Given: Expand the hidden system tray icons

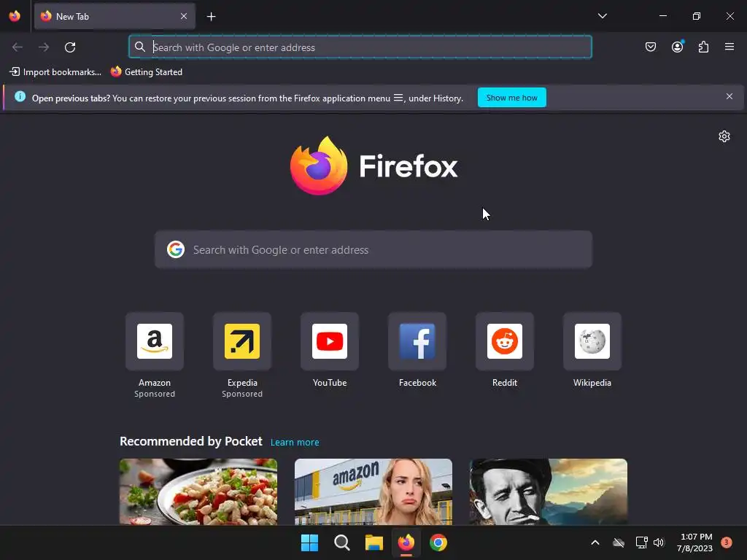Looking at the screenshot, I should [x=595, y=542].
